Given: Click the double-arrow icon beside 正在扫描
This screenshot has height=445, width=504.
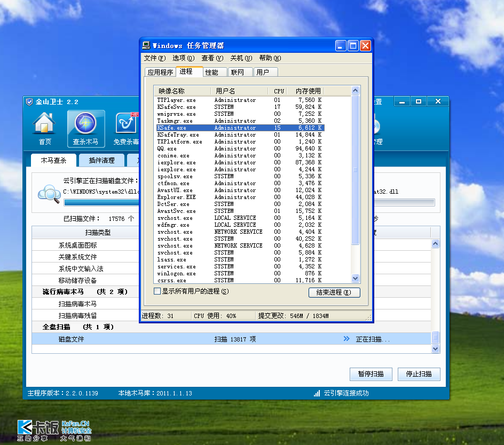Looking at the screenshot, I should [346, 339].
